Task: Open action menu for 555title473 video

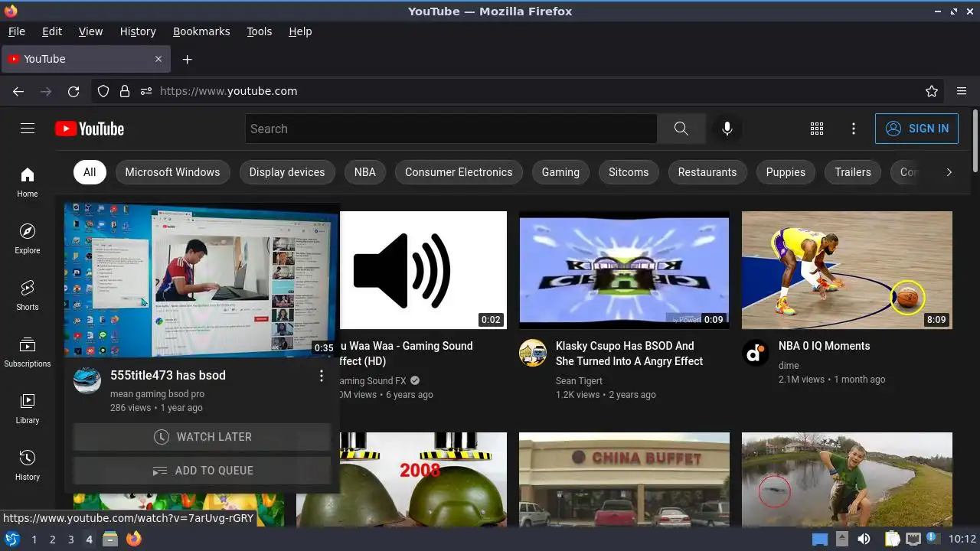Action: click(x=322, y=376)
